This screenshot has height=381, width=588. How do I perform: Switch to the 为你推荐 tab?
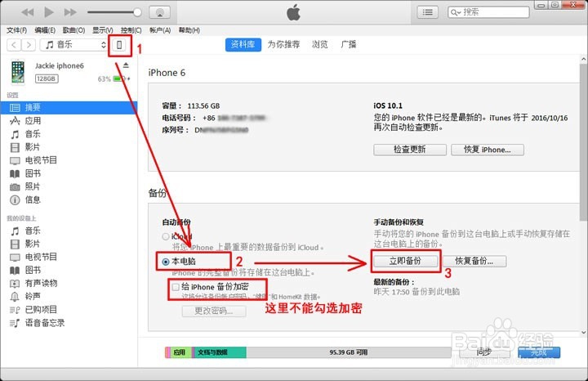(283, 44)
